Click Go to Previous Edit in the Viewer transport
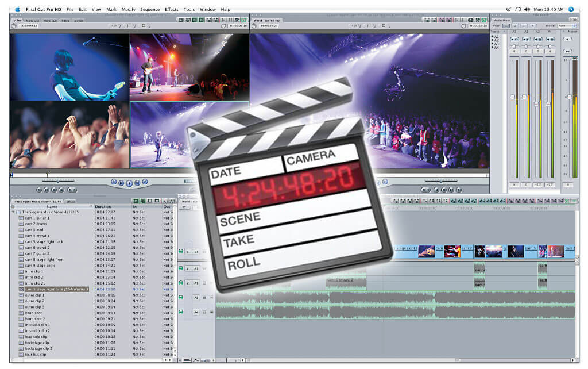Image resolution: width=588 pixels, height=369 pixels. pos(114,182)
